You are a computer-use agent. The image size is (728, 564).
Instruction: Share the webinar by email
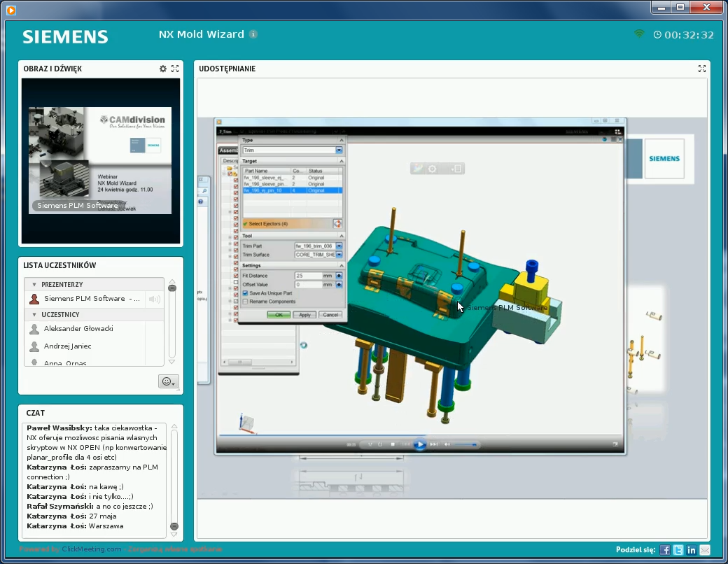coord(705,550)
